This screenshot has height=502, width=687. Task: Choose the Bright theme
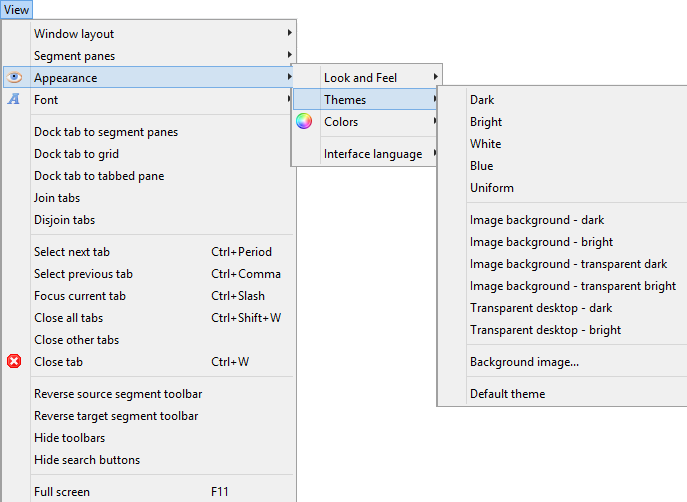(486, 122)
